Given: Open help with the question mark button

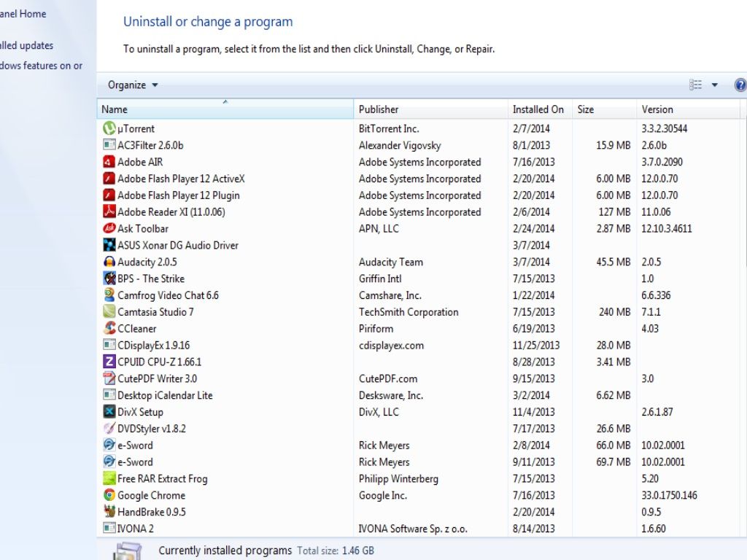Looking at the screenshot, I should click(740, 85).
